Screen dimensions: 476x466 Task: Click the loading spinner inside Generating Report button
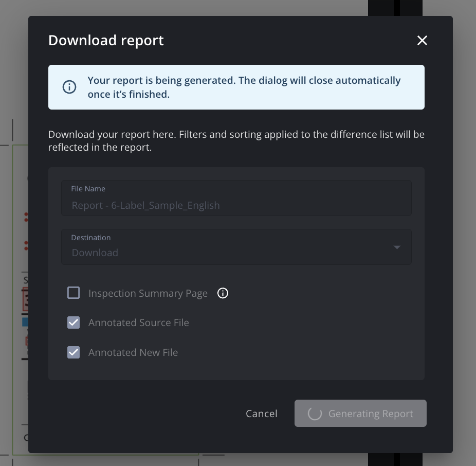pos(314,414)
